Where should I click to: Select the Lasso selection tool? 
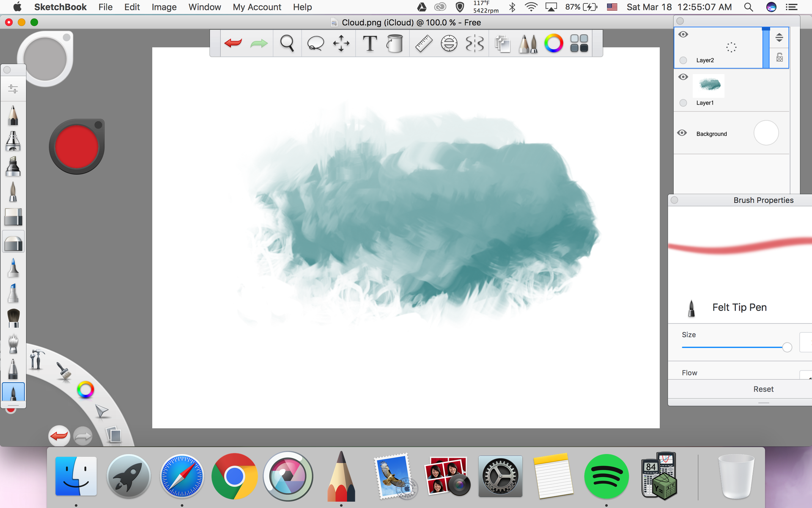(x=315, y=43)
